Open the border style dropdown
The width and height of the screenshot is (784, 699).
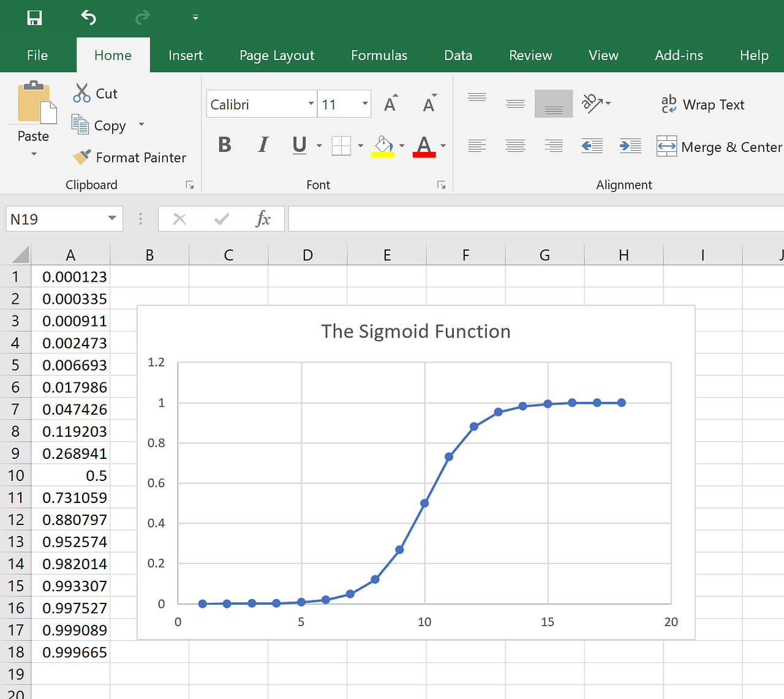point(360,145)
